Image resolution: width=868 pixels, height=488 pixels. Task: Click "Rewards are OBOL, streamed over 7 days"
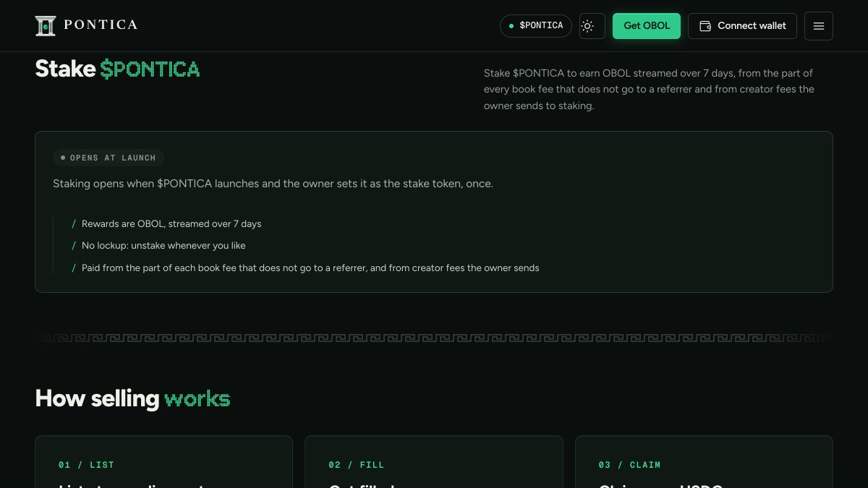coord(171,224)
